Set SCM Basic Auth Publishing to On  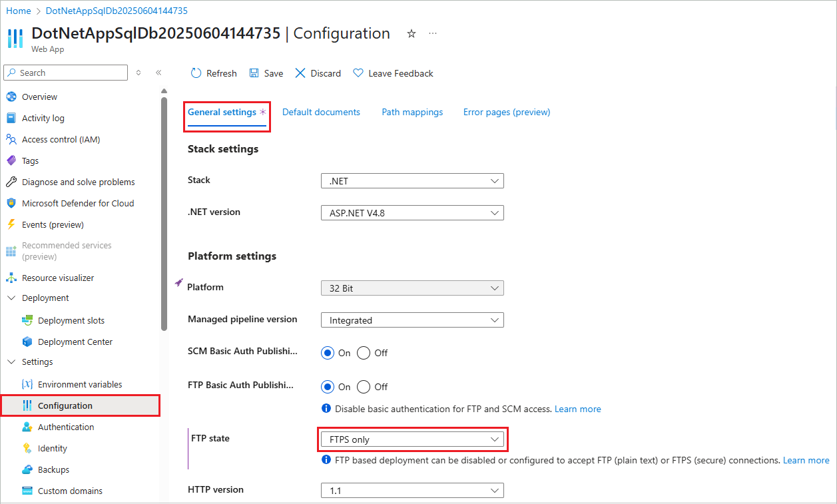pos(328,353)
